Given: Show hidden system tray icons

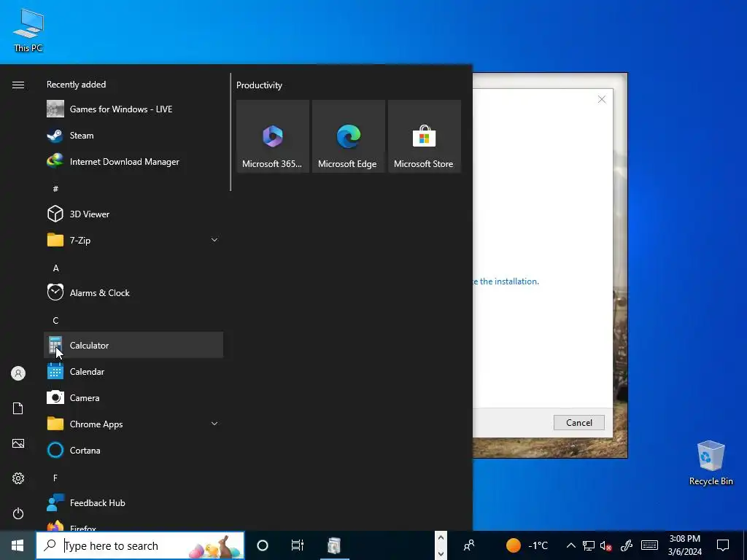Looking at the screenshot, I should tap(570, 545).
